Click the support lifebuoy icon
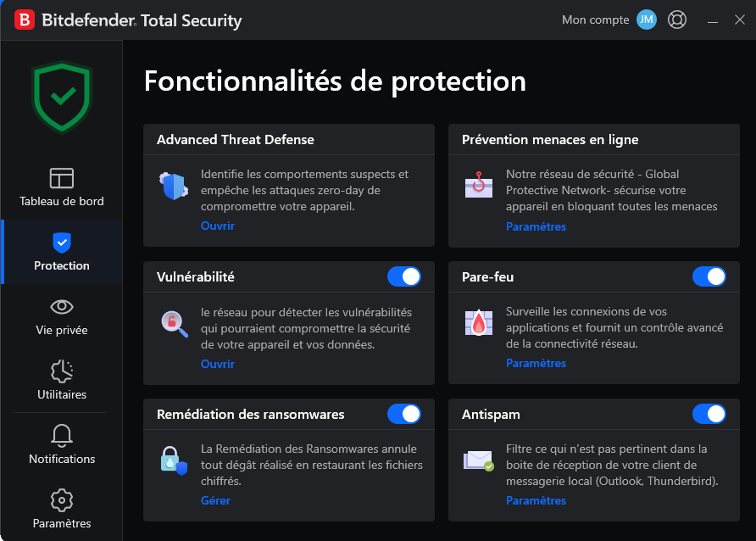Screen dimensions: 756x541 point(677,20)
